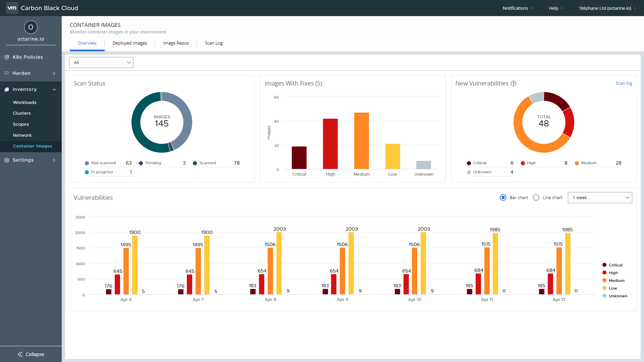Click the octarine.io organization avatar
Viewport: 644px width, 362px height.
31,27
